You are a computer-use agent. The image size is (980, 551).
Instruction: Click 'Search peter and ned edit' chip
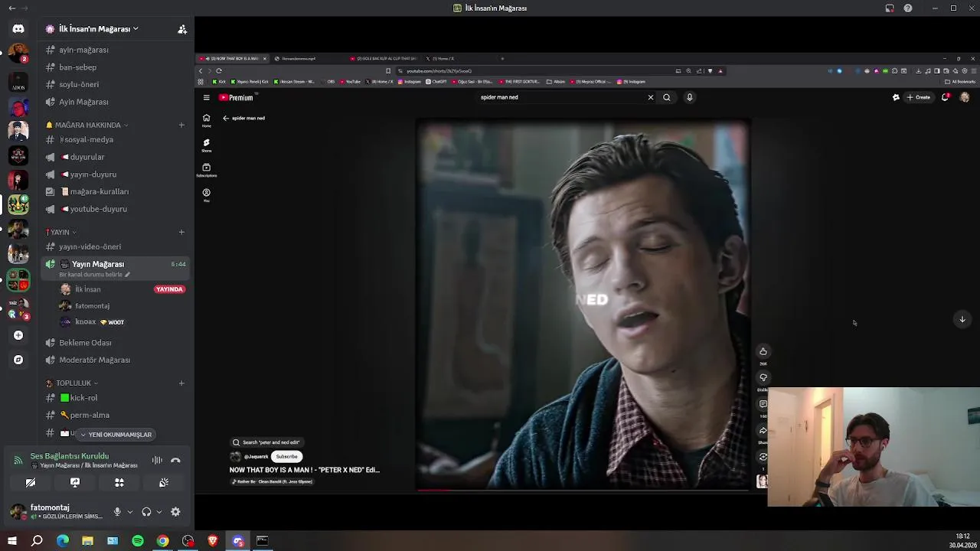click(x=266, y=442)
